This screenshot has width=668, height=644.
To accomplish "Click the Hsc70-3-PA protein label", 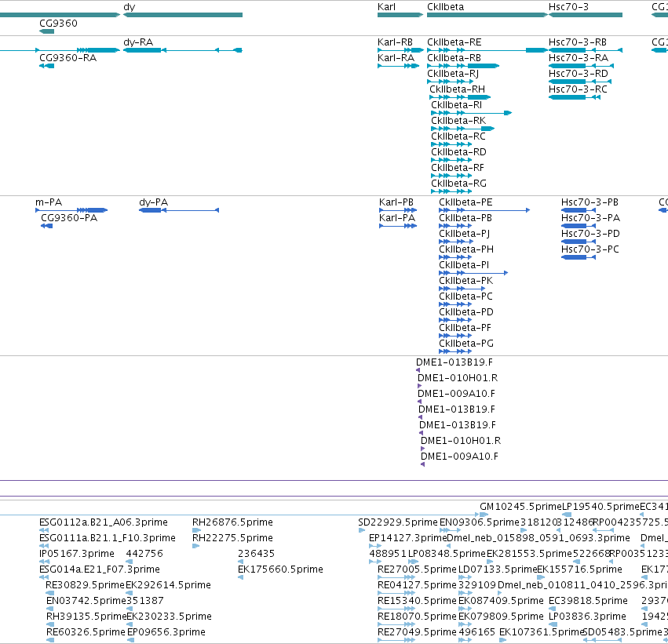I will tap(590, 218).
